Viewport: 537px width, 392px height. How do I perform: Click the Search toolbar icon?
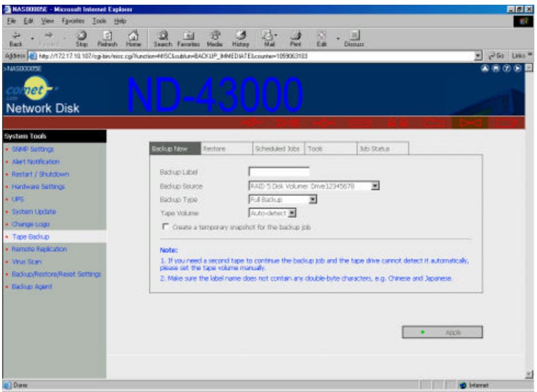(163, 35)
